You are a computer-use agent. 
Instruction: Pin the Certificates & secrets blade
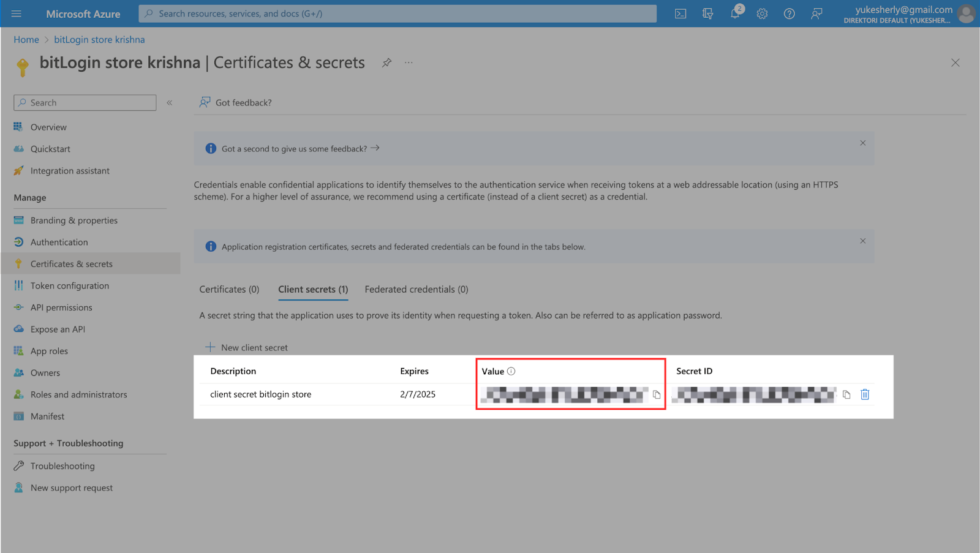click(386, 62)
